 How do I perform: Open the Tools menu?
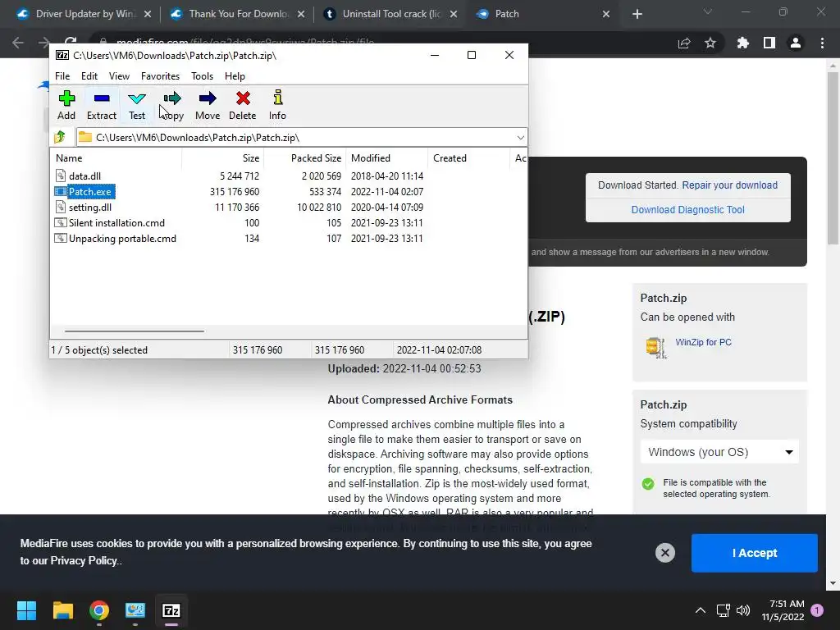(x=202, y=76)
